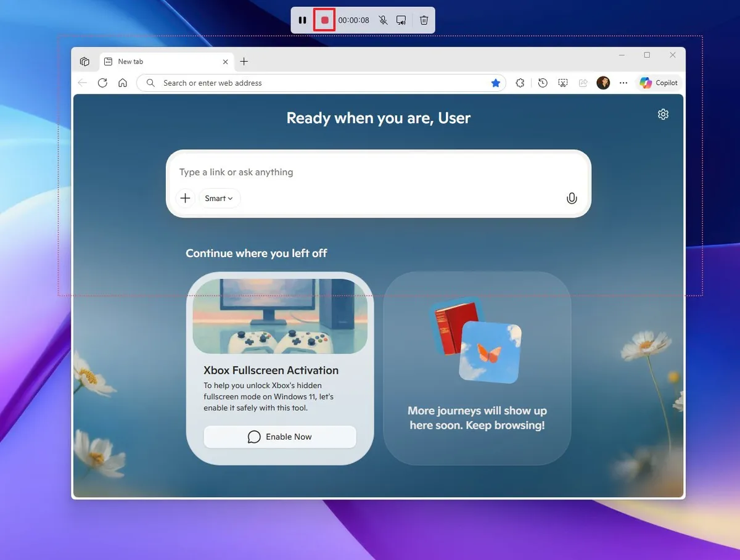The image size is (740, 560).
Task: Open Copilot from the toolbar
Action: (658, 82)
